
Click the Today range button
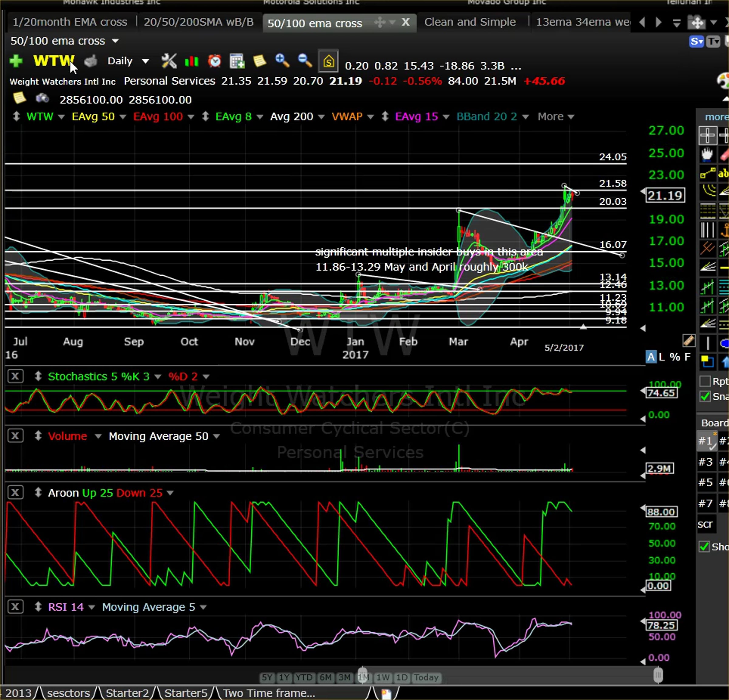pyautogui.click(x=426, y=677)
